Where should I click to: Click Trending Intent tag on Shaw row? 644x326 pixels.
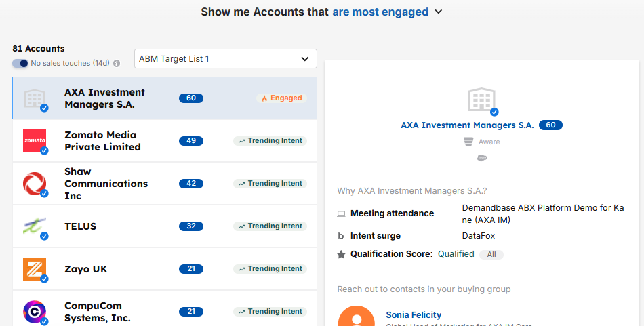(x=270, y=184)
